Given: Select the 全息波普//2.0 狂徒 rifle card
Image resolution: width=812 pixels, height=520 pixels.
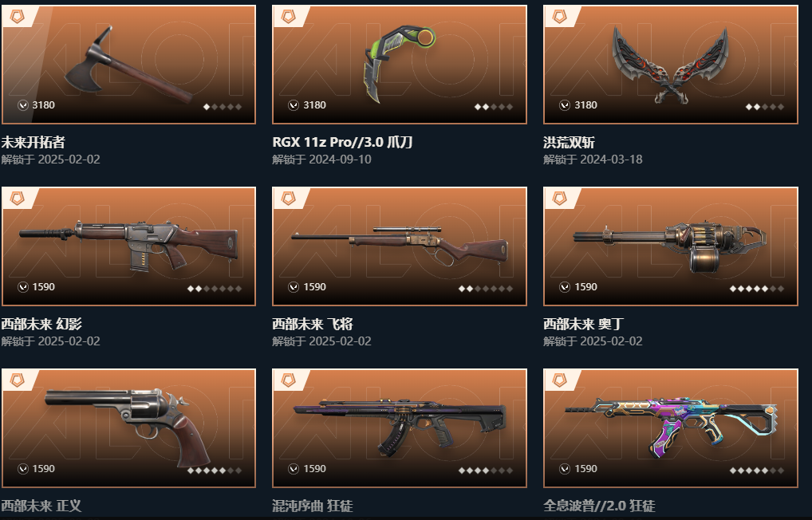Looking at the screenshot, I should coord(671,428).
